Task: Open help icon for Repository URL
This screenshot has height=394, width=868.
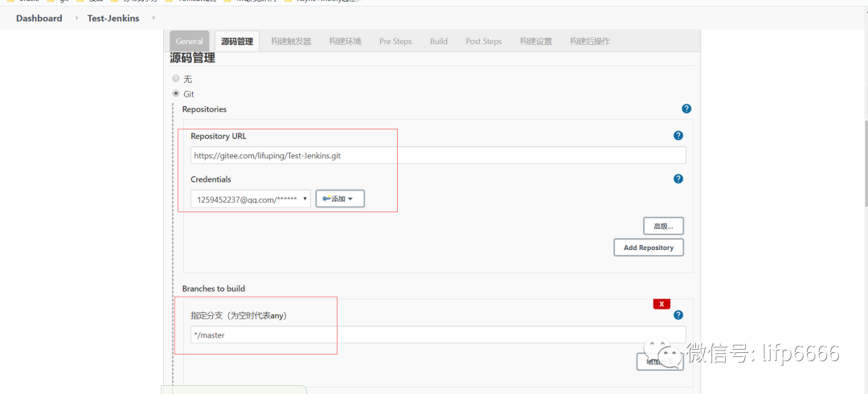Action: 678,136
